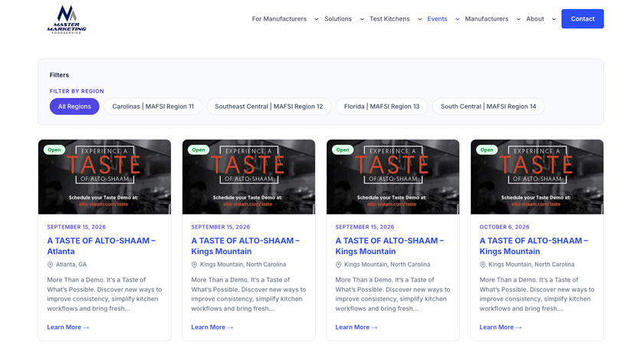
Task: Expand the Manufacturers dropdown chevron
Action: coord(518,19)
